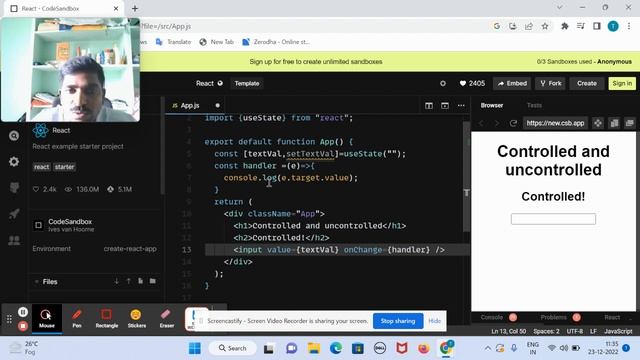This screenshot has height=360, width=640.
Task: Open the Chrome profile avatar
Action: pos(613,26)
